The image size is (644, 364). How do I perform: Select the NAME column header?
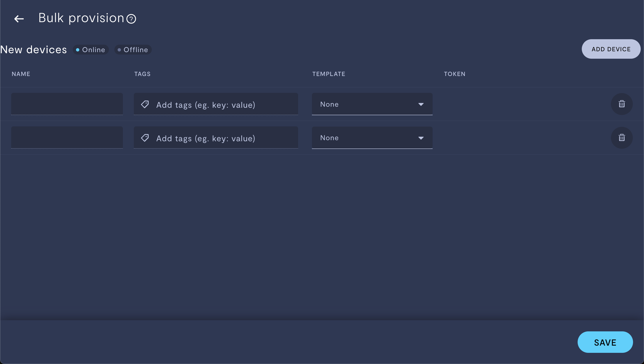(x=21, y=74)
